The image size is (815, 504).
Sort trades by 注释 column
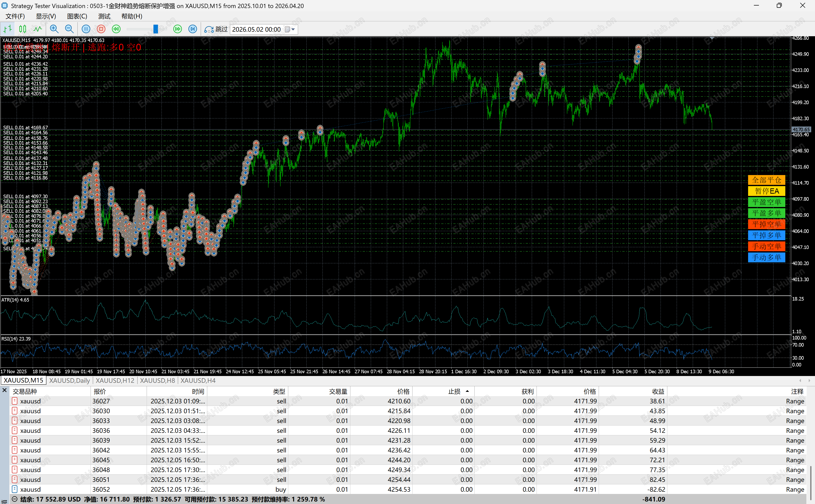coord(737,391)
